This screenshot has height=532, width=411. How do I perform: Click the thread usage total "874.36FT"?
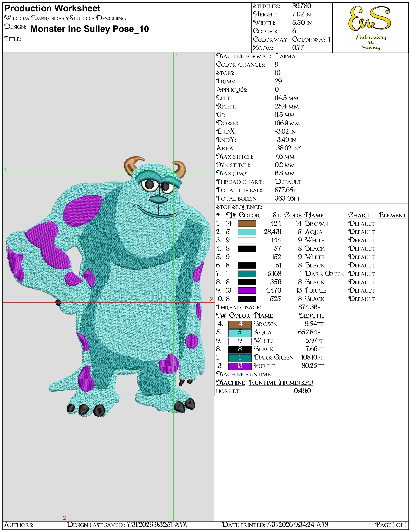[x=311, y=307]
